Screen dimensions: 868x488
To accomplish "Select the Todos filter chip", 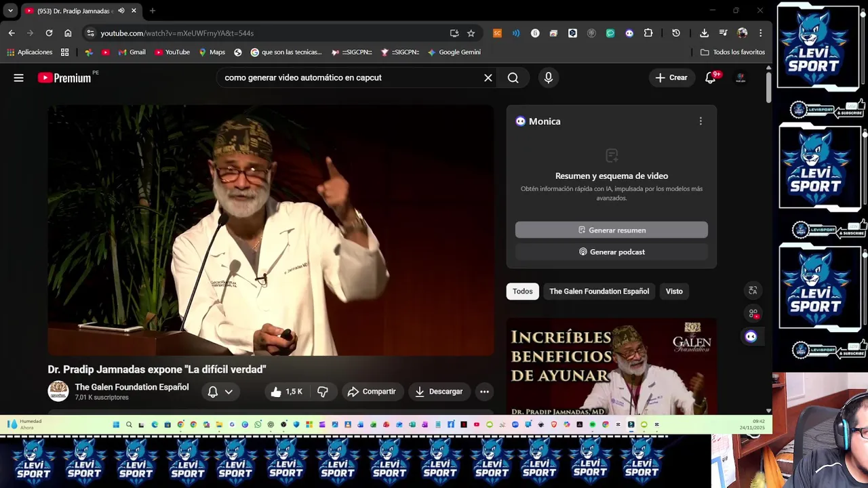I will click(522, 291).
